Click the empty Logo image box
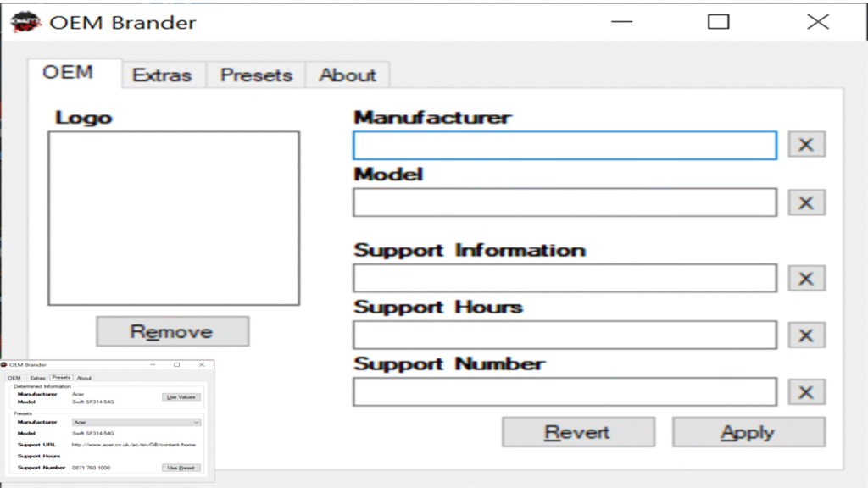Image resolution: width=868 pixels, height=488 pixels. pyautogui.click(x=174, y=218)
